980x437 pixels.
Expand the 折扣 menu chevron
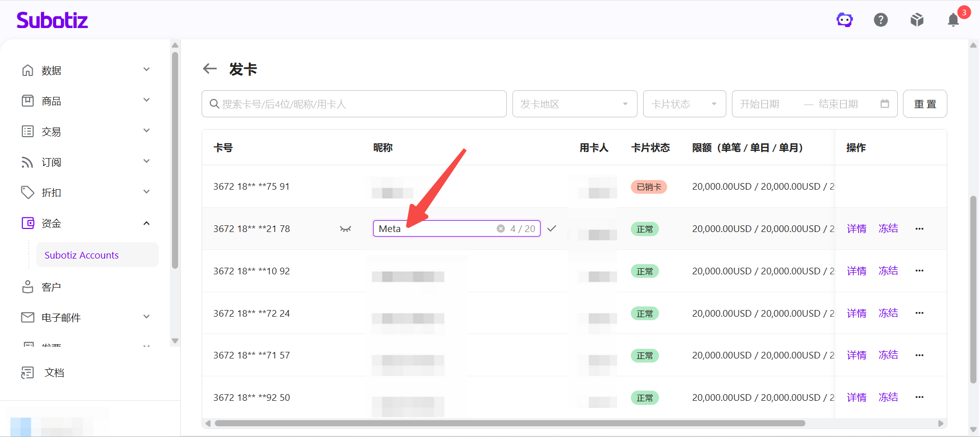click(146, 192)
